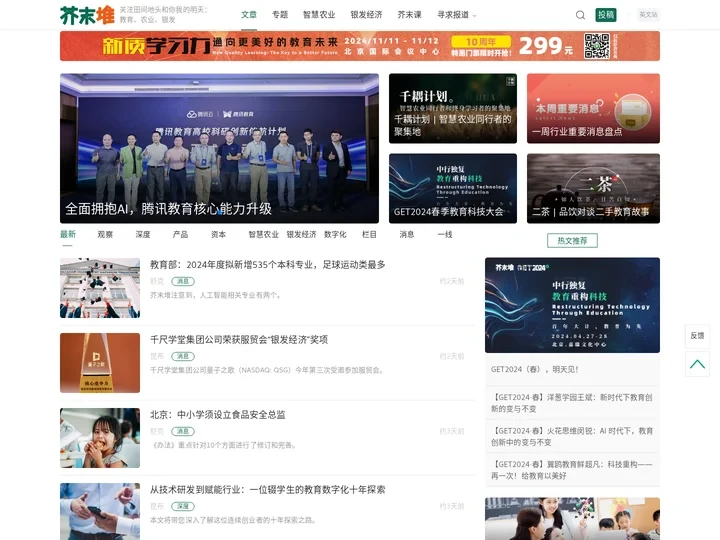The height and width of the screenshot is (540, 720).
Task: Open 从技术研发到赋能行业 article title
Action: pos(268,489)
